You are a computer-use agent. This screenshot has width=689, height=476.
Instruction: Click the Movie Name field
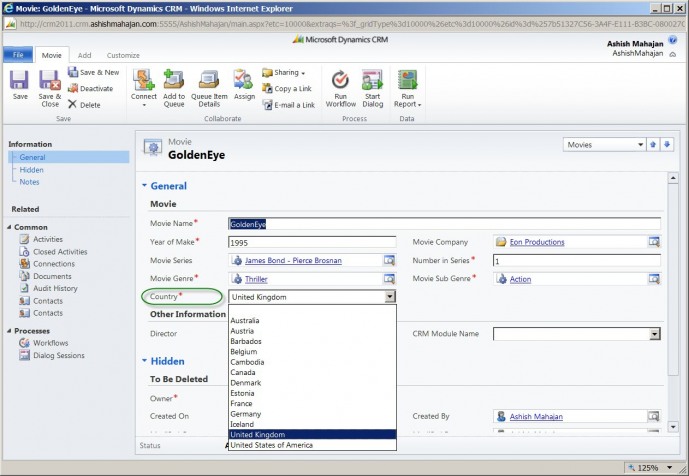click(444, 224)
